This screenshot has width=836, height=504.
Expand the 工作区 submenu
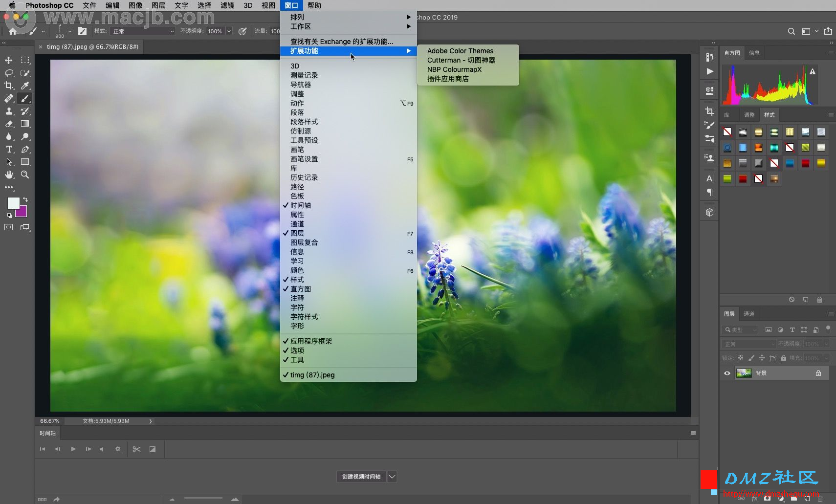pyautogui.click(x=349, y=26)
